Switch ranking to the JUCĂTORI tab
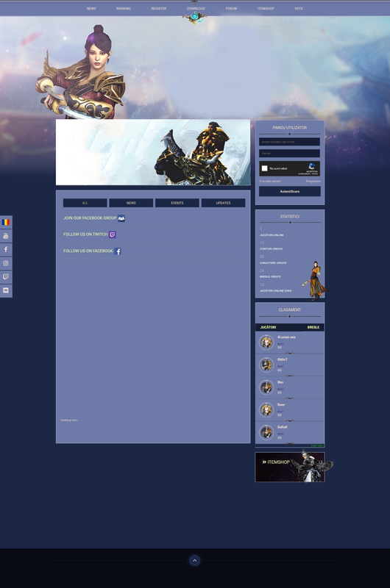Image resolution: width=390 pixels, height=588 pixels. point(268,327)
